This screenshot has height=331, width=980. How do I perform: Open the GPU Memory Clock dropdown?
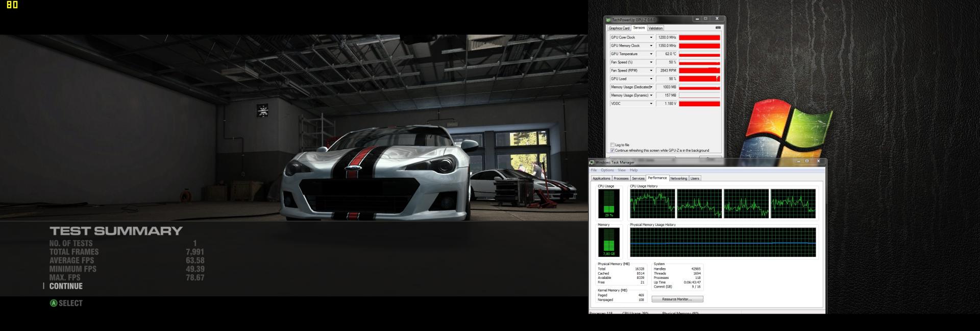(651, 45)
